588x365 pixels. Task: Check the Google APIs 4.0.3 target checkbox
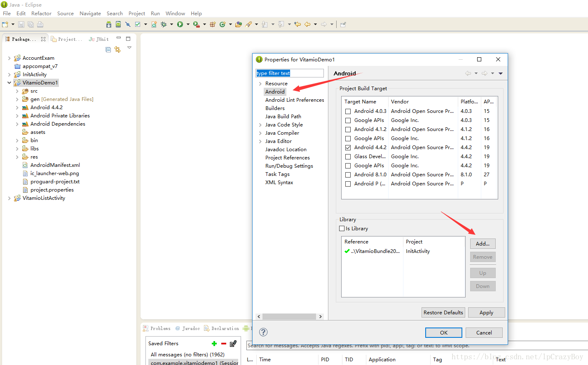(348, 120)
